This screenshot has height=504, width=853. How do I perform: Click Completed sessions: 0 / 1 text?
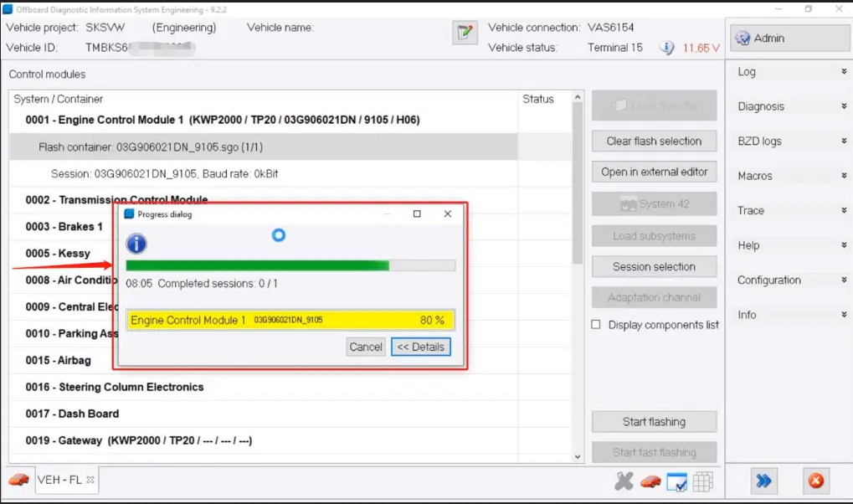[218, 284]
